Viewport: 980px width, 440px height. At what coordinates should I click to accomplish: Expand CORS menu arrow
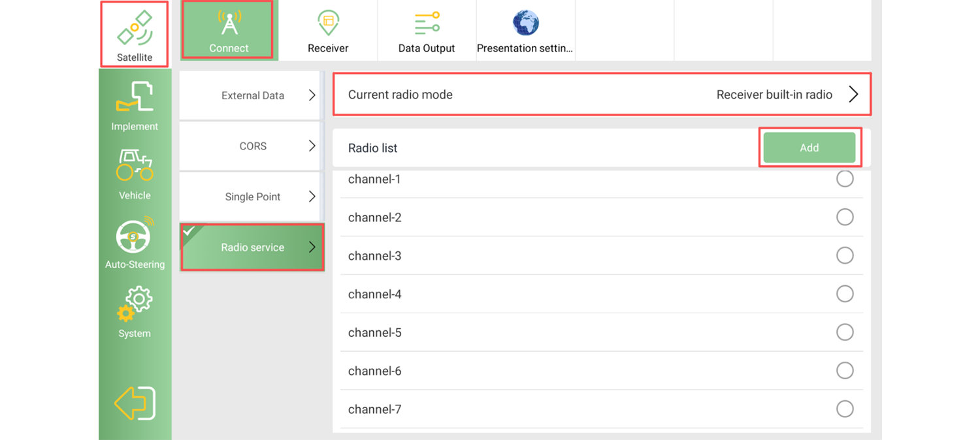coord(312,146)
